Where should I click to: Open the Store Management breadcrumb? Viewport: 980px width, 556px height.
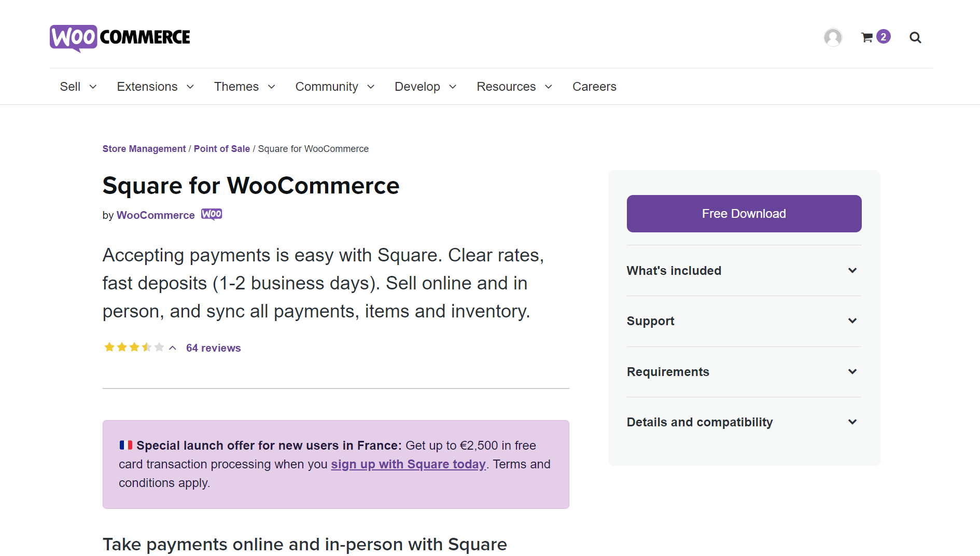point(144,149)
